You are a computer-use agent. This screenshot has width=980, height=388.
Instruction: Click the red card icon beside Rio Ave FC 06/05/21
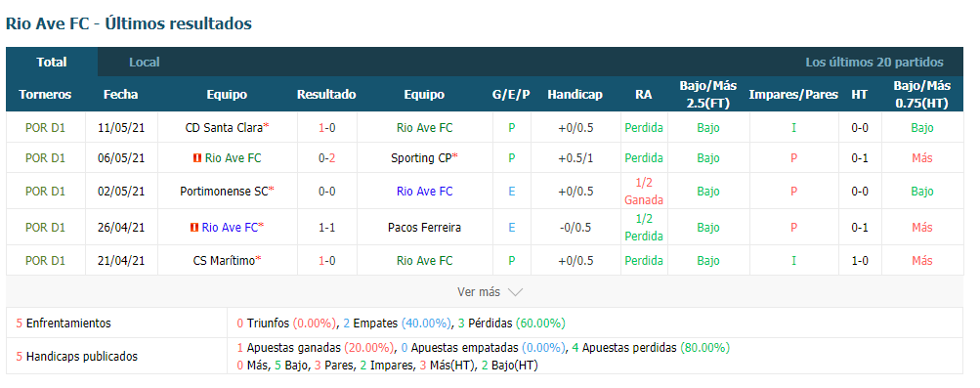[x=196, y=158]
